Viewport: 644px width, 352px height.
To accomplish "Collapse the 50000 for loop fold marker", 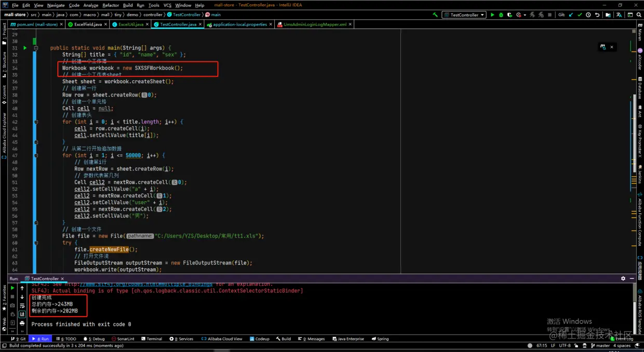I will coord(36,155).
